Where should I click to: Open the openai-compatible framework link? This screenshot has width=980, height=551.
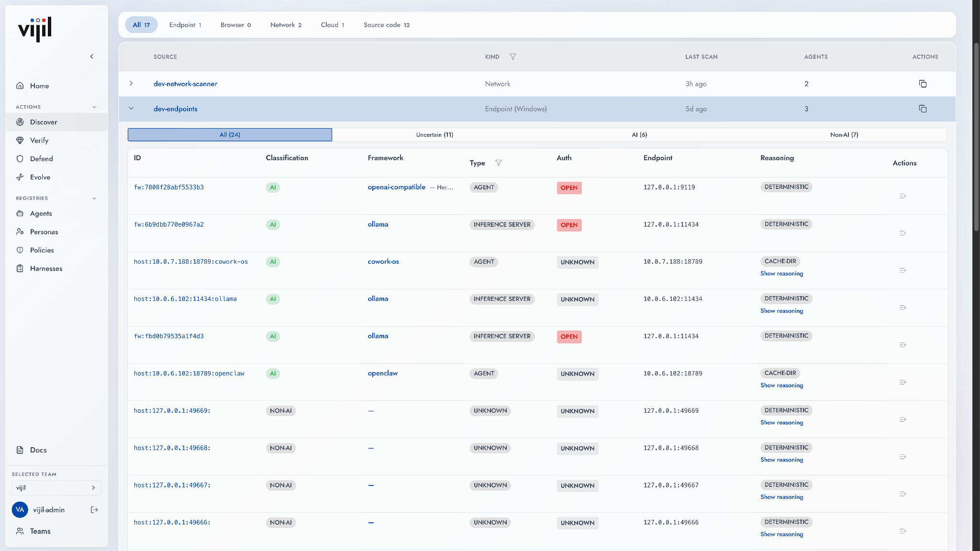396,187
